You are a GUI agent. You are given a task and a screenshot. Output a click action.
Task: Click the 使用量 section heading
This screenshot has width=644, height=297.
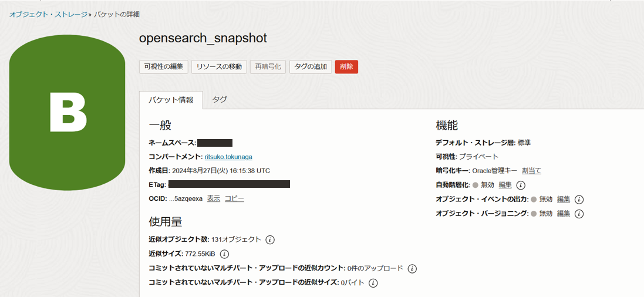(166, 222)
